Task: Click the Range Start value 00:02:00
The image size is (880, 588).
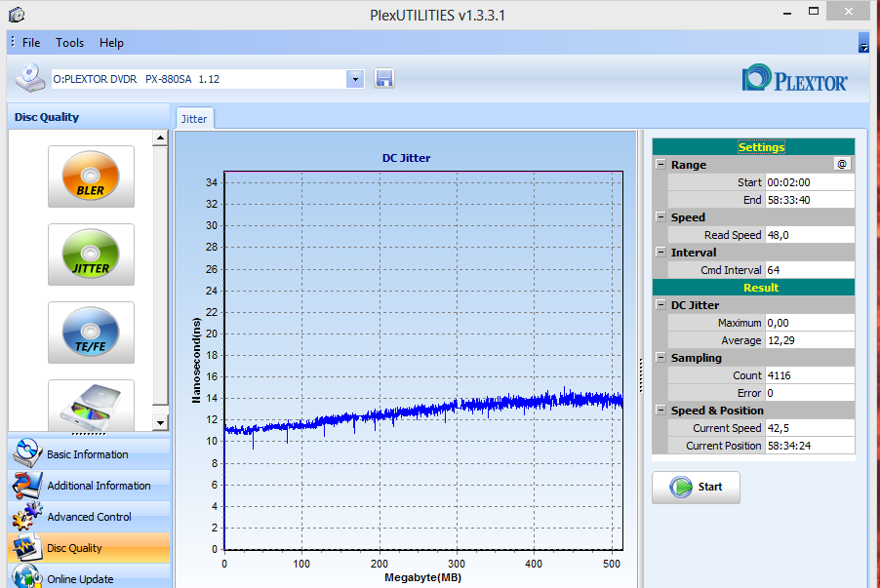Action: (810, 182)
